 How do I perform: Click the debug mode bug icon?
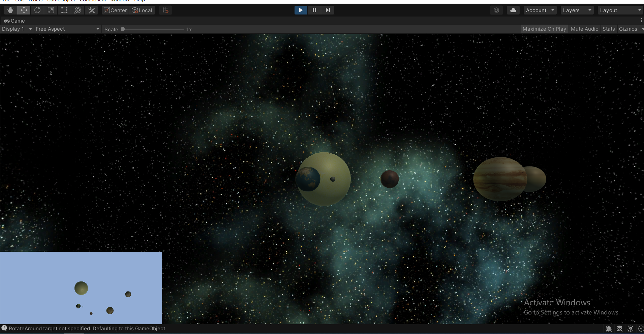[609, 329]
